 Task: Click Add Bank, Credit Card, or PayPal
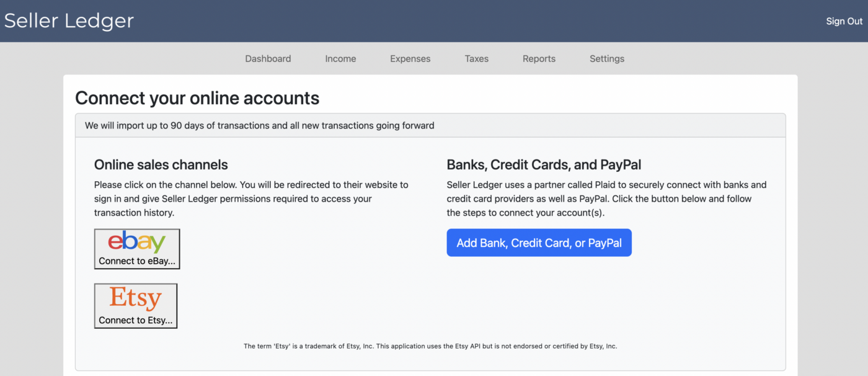pos(539,243)
